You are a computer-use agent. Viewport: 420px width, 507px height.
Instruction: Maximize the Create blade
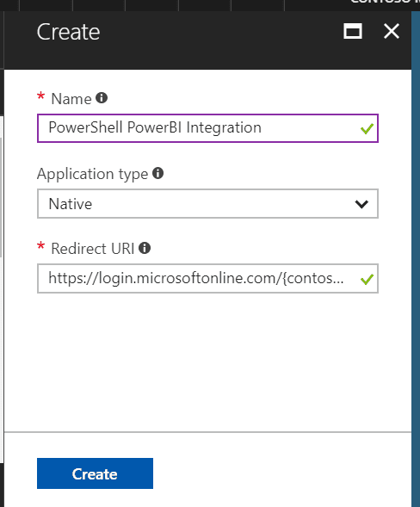(352, 31)
